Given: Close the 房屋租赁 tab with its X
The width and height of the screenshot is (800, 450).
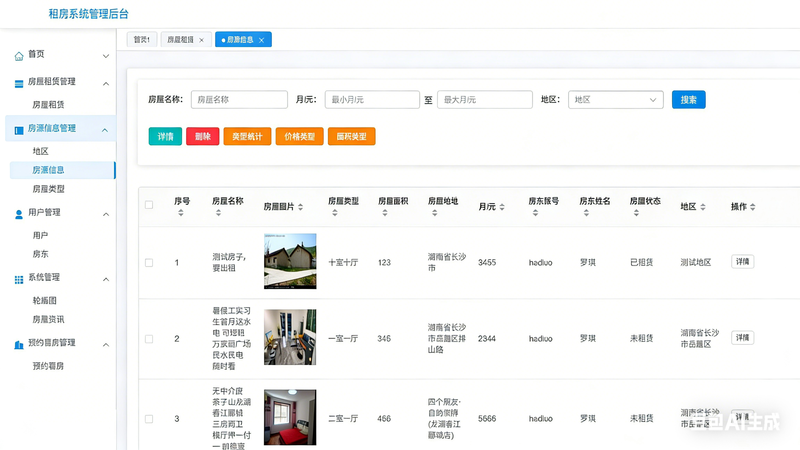Looking at the screenshot, I should [201, 40].
